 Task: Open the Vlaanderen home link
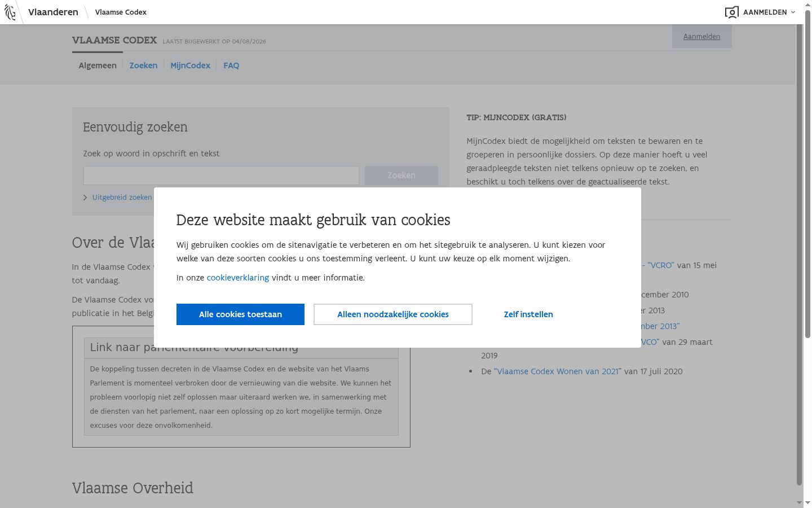point(53,12)
